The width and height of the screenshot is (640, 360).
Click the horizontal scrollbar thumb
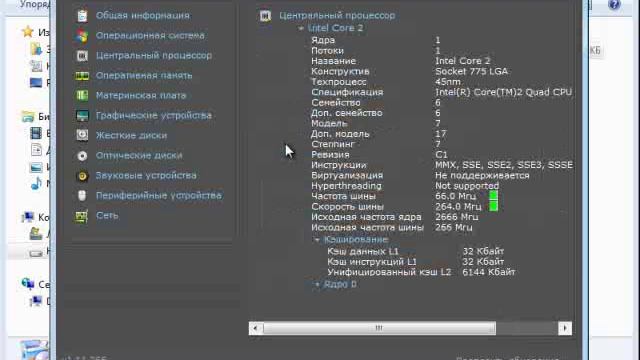[379, 328]
